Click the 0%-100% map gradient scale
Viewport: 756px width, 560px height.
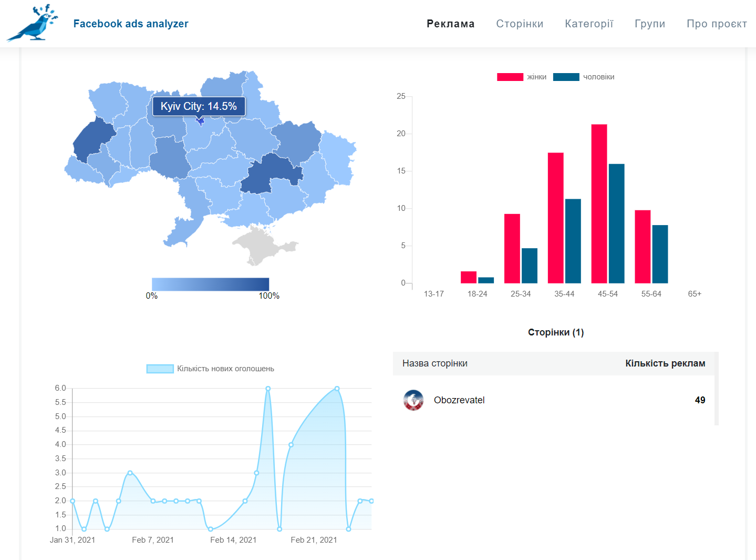(x=210, y=284)
